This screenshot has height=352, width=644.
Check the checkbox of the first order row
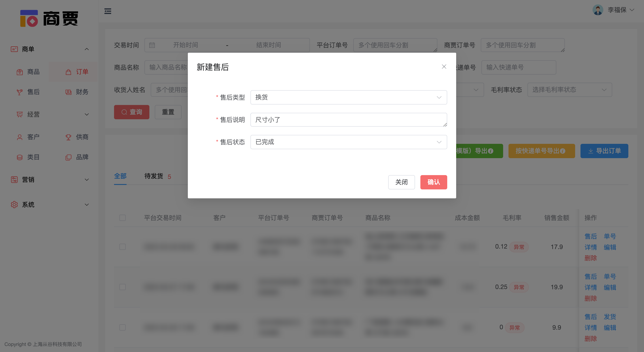[123, 247]
